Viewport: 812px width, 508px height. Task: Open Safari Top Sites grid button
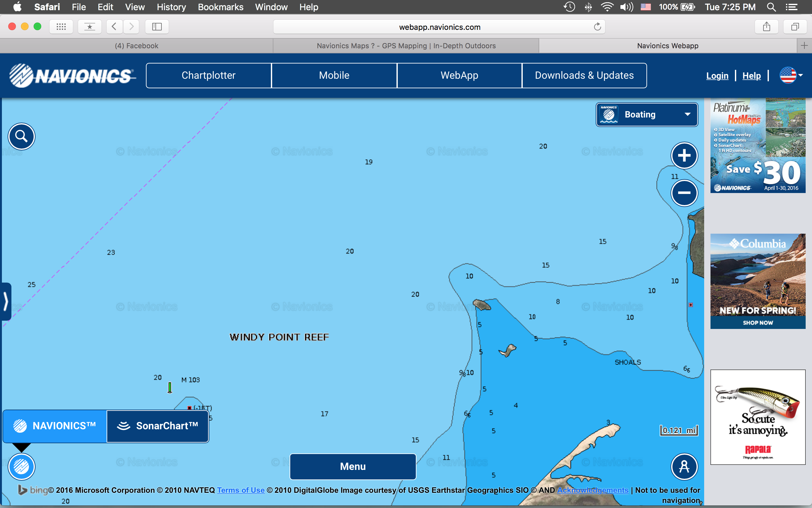point(61,27)
